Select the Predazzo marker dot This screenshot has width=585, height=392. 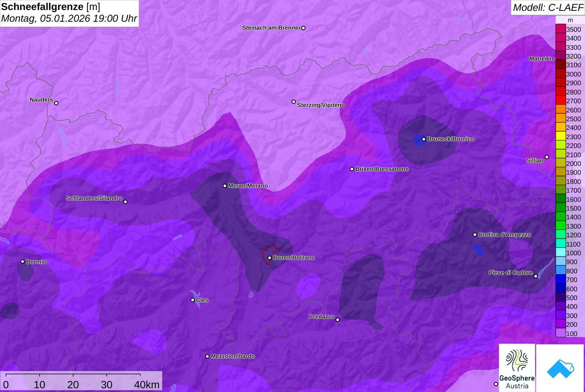[338, 320]
